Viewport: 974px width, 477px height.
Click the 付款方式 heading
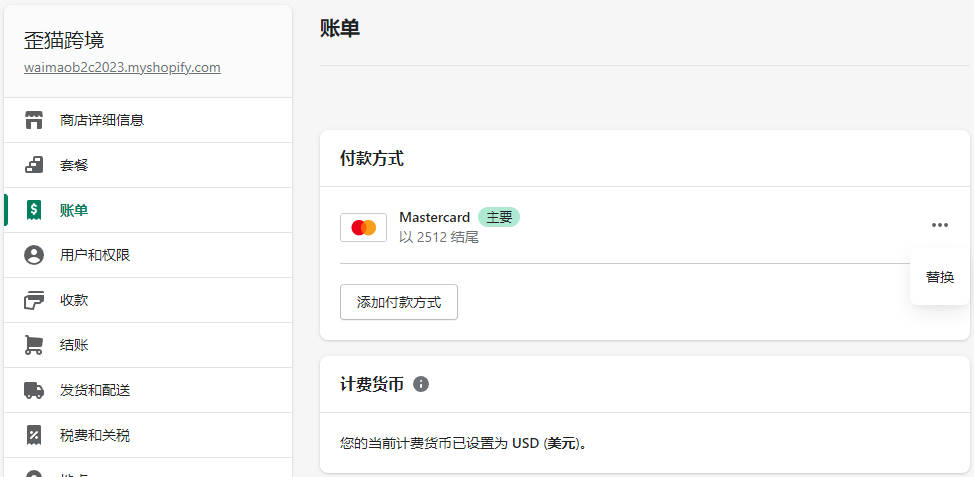(371, 158)
